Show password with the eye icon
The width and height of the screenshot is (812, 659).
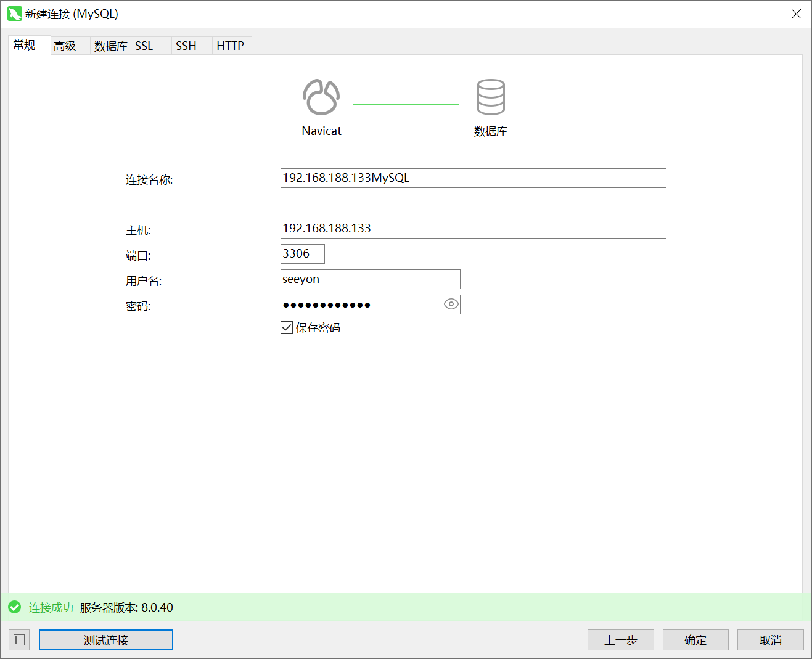451,304
